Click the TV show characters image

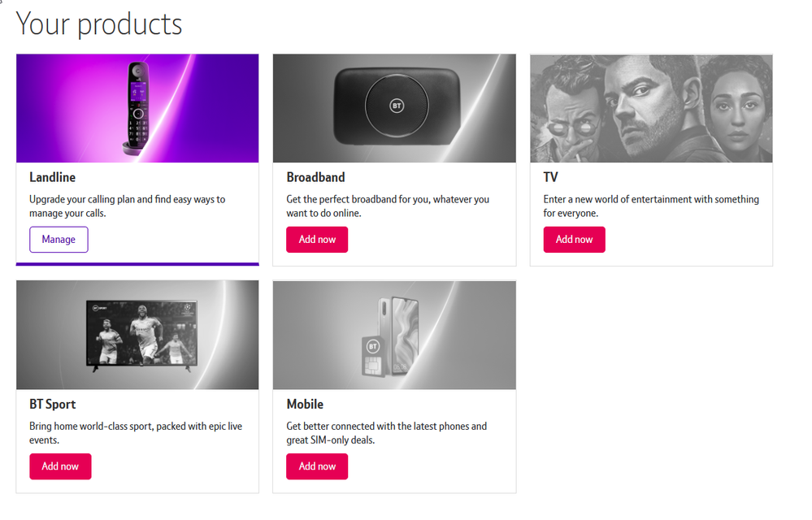point(651,108)
